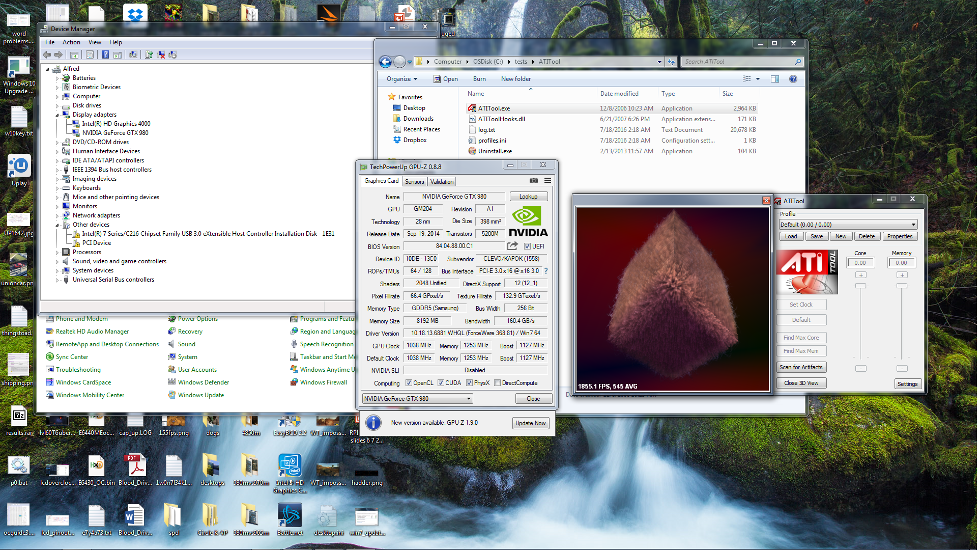Close the 3D view window with red X
Image resolution: width=980 pixels, height=551 pixels.
tap(768, 201)
